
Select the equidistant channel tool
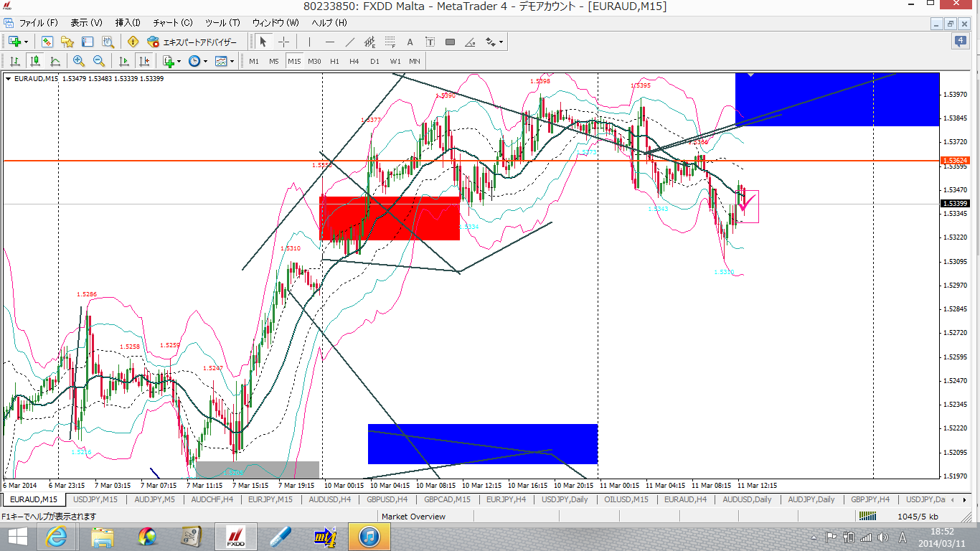click(x=370, y=42)
